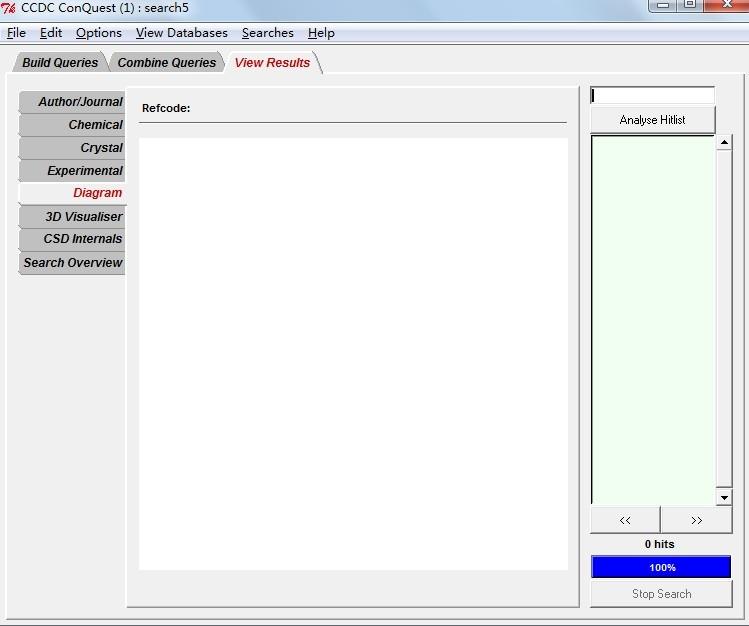Open the Search Overview side tab
Viewport: 749px width, 626px height.
[73, 263]
